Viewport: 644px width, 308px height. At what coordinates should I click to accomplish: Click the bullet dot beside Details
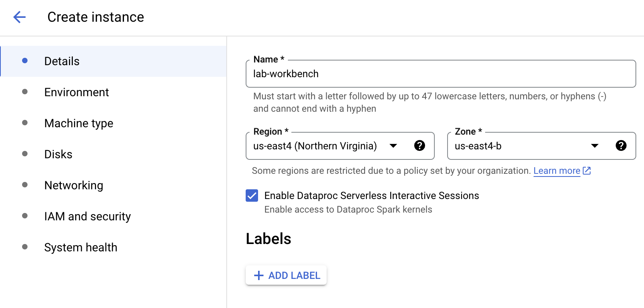coord(25,61)
